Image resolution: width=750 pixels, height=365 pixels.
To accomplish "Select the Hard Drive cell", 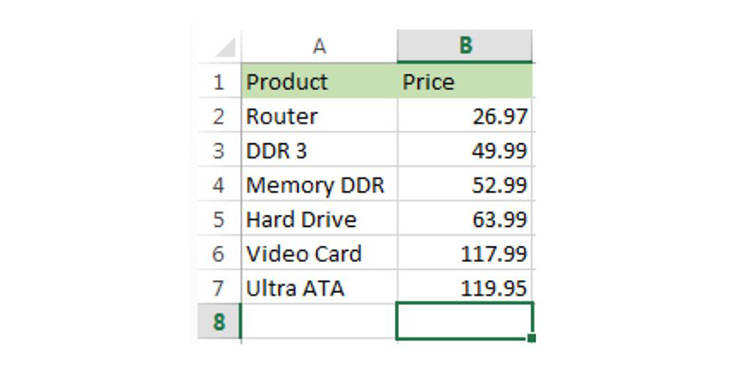I will (x=319, y=219).
